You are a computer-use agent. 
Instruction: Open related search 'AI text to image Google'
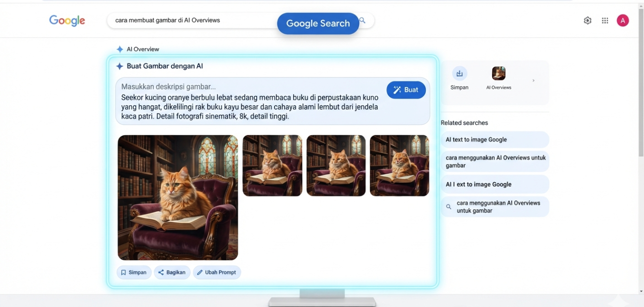click(x=495, y=140)
